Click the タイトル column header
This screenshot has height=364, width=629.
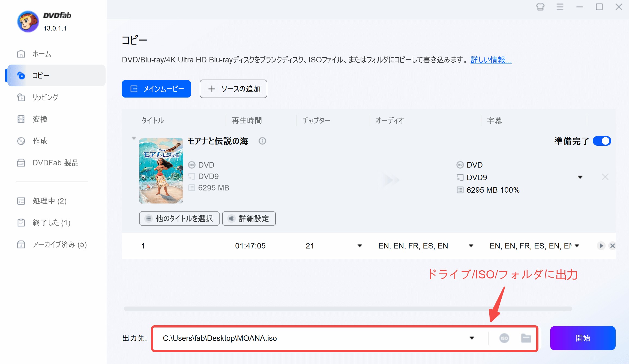[152, 120]
